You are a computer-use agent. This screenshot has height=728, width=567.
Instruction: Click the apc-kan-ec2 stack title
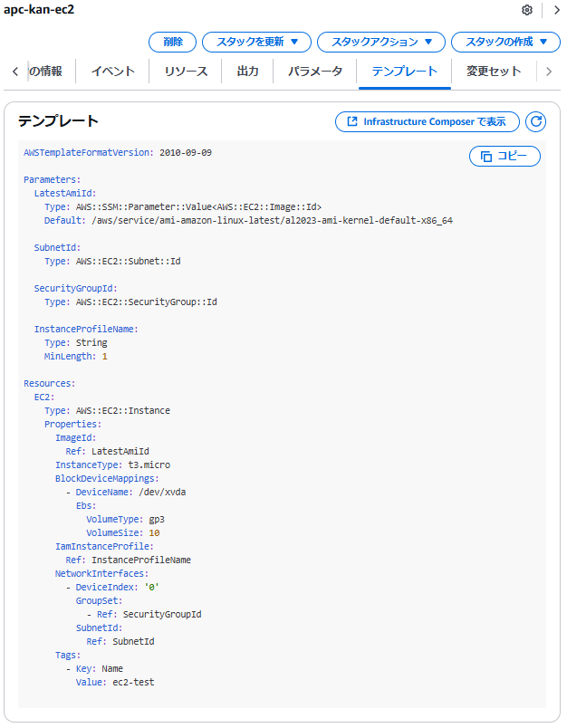click(39, 9)
